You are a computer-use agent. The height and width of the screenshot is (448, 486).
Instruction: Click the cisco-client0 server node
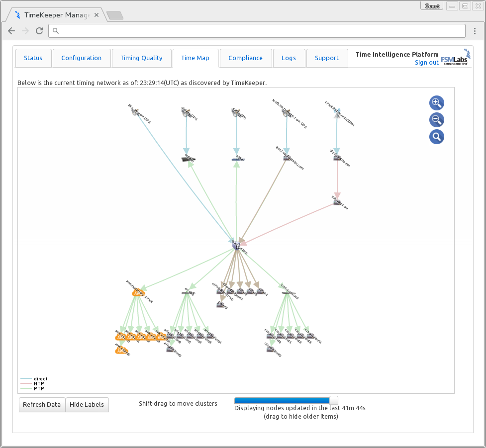click(271, 336)
